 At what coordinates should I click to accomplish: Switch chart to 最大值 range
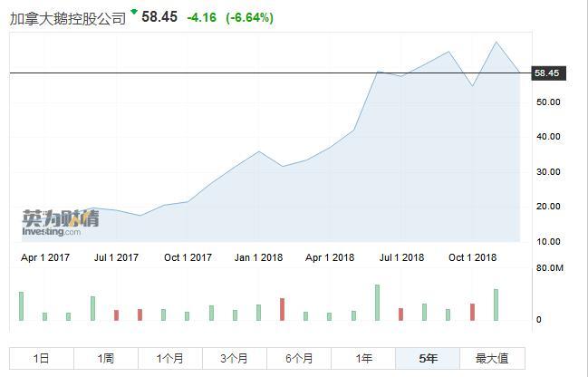(x=492, y=358)
